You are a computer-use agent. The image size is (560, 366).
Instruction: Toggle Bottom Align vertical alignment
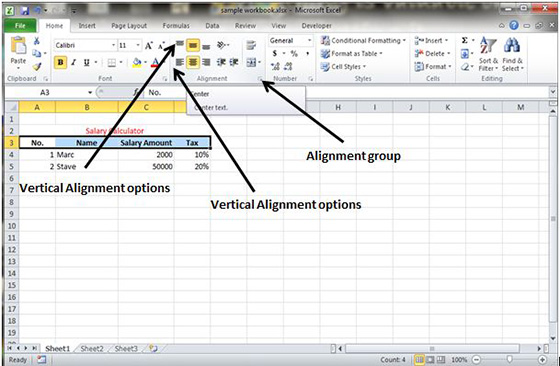[x=206, y=46]
